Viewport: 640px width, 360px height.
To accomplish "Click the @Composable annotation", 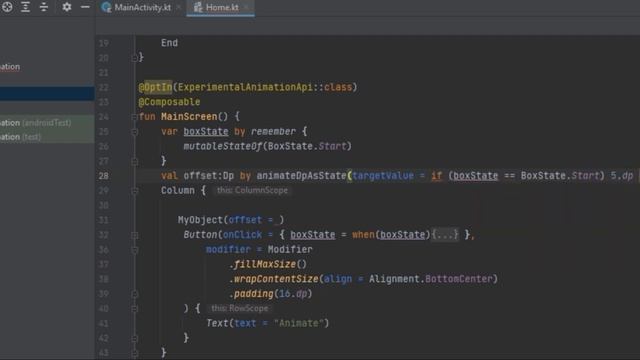I will click(x=169, y=102).
